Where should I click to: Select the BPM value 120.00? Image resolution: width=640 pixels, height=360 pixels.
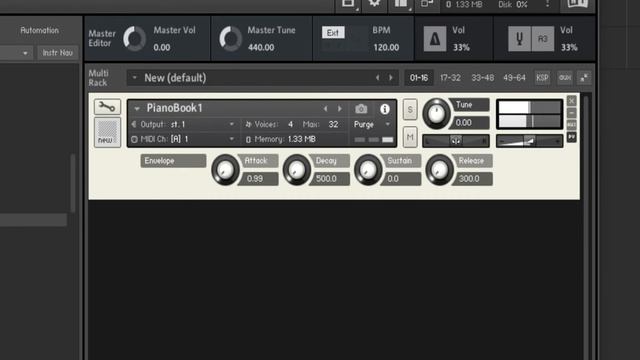tap(386, 47)
